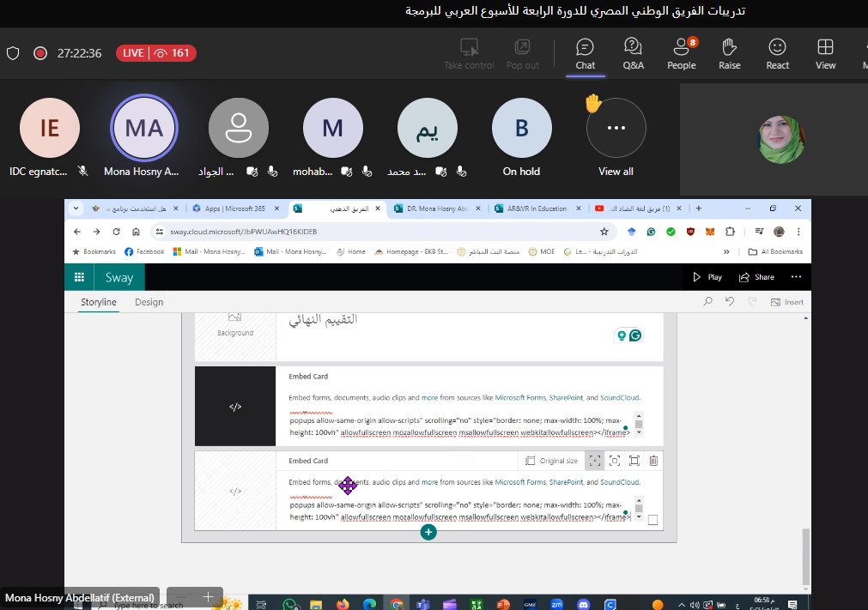Open the Insert pane in Sway
This screenshot has height=610, width=868.
click(x=786, y=302)
